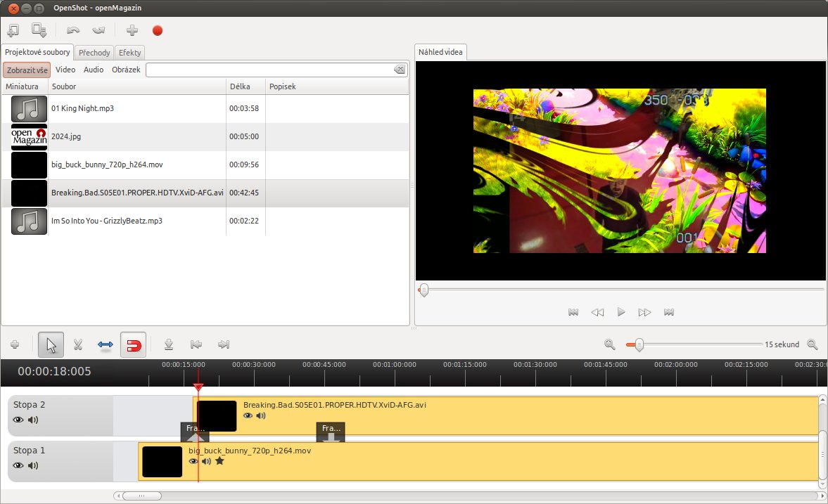Click the music note thumbnail of King Night

click(x=29, y=109)
